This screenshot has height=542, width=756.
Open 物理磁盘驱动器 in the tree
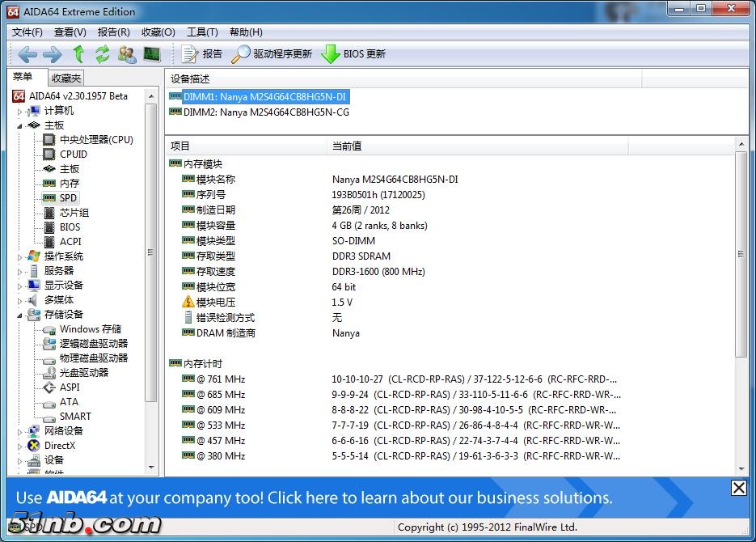[94, 358]
